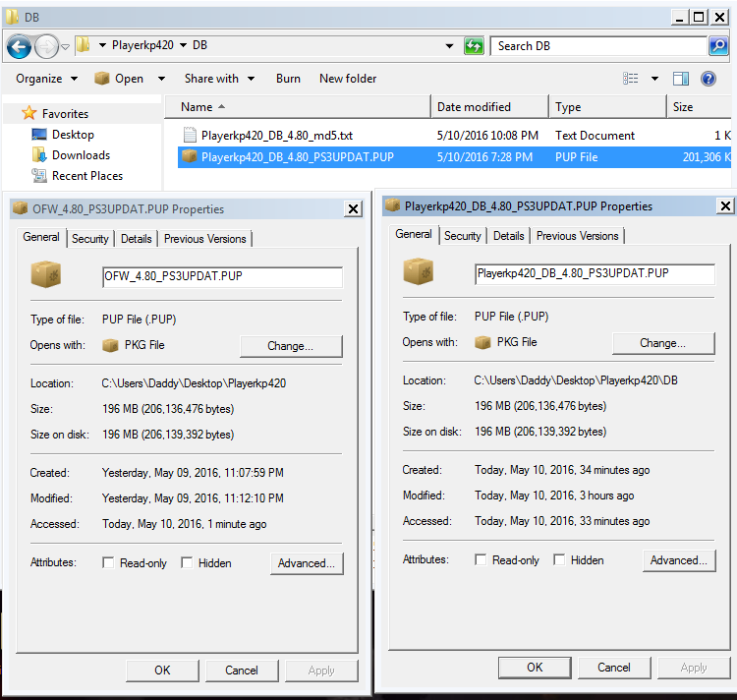Select General tab in Playerkp420 Properties
The width and height of the screenshot is (737, 700).
pyautogui.click(x=414, y=234)
